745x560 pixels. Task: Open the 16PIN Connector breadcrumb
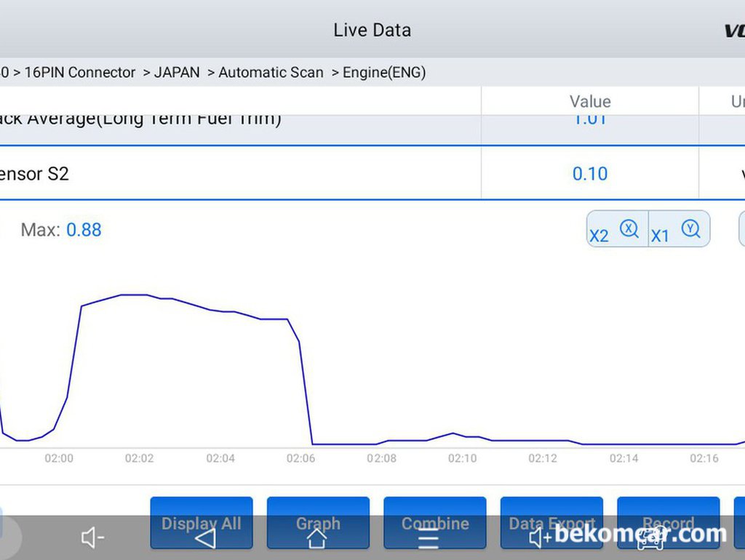pos(80,72)
